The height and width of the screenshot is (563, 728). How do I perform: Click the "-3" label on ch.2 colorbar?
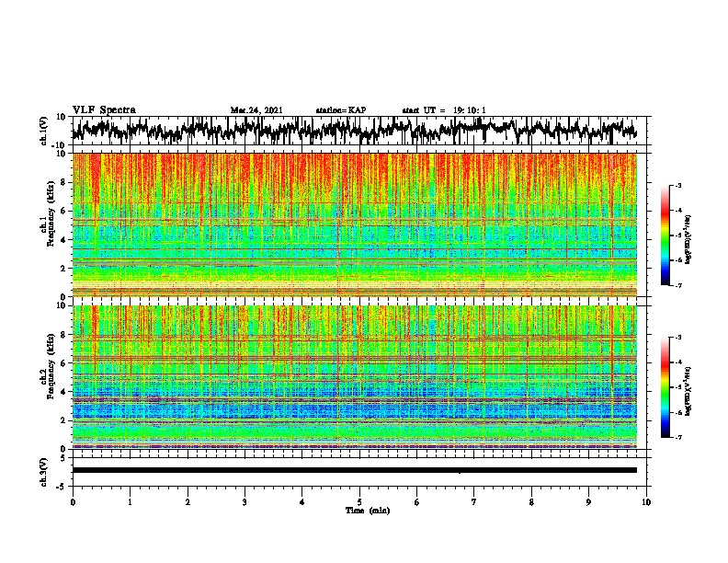[x=678, y=338]
